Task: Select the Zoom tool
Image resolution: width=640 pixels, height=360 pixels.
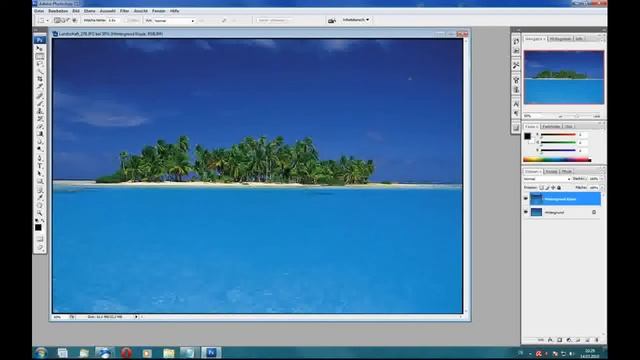Action: tap(40, 213)
